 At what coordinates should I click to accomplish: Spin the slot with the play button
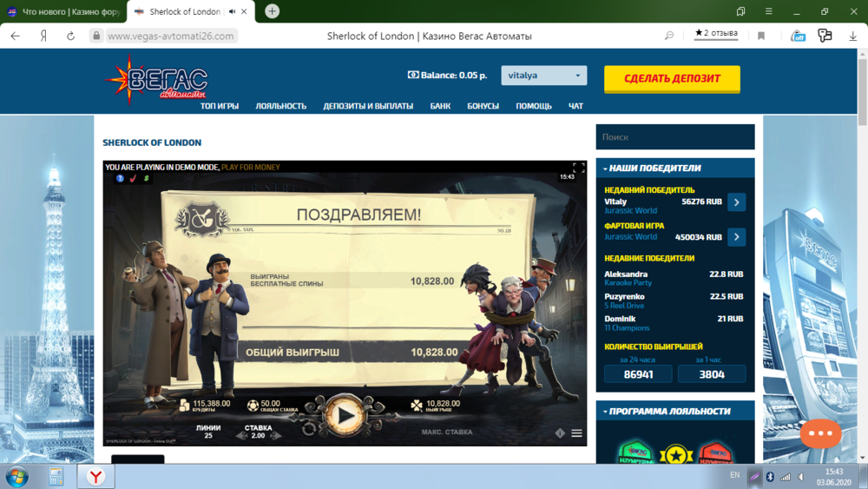coord(345,415)
